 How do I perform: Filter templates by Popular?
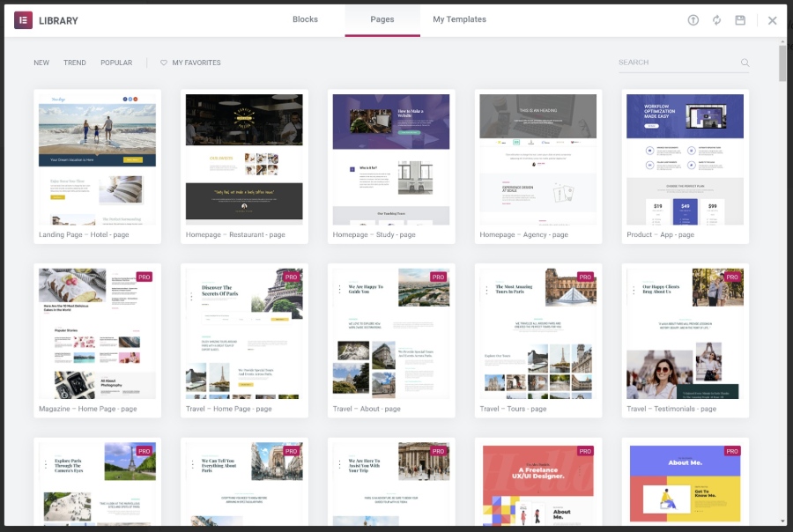[116, 63]
